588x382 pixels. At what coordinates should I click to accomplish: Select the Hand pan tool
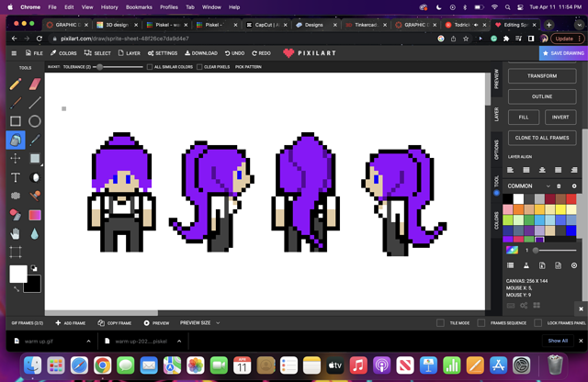pos(16,233)
